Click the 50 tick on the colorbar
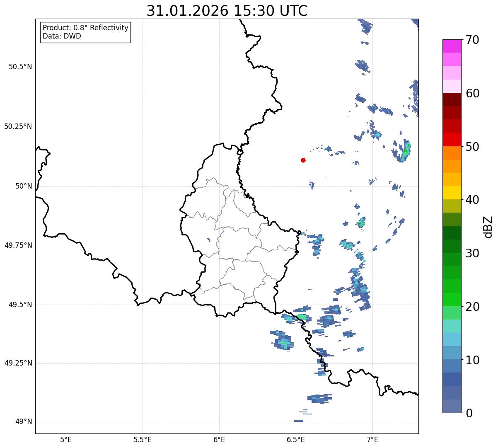Screen dimensions: 498x448 (472, 147)
